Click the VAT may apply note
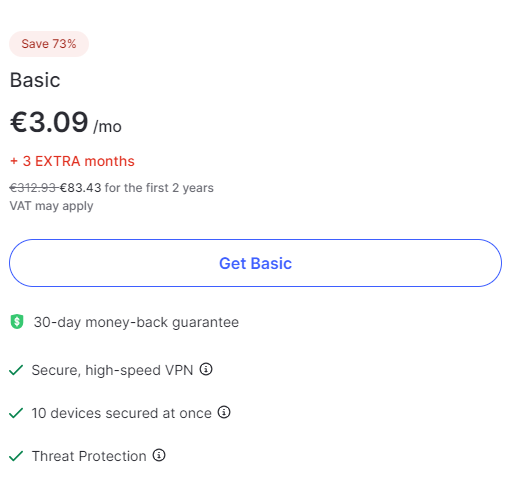 pos(51,206)
